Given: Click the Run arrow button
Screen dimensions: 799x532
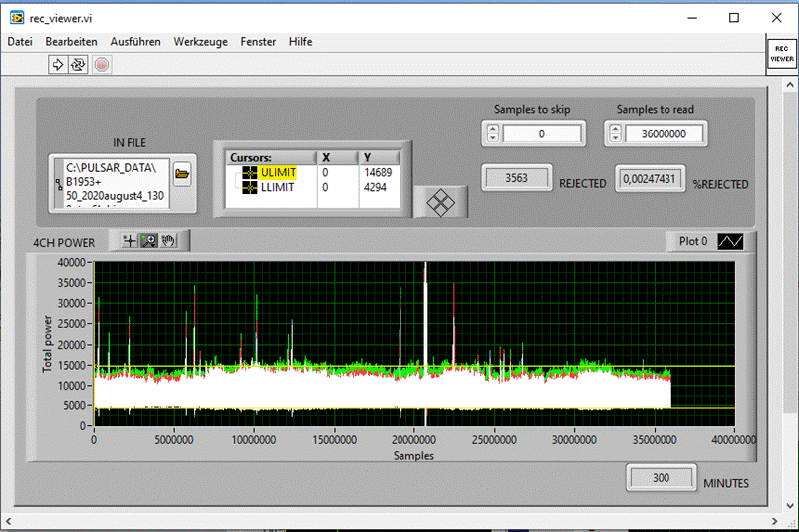Looking at the screenshot, I should coord(58,65).
